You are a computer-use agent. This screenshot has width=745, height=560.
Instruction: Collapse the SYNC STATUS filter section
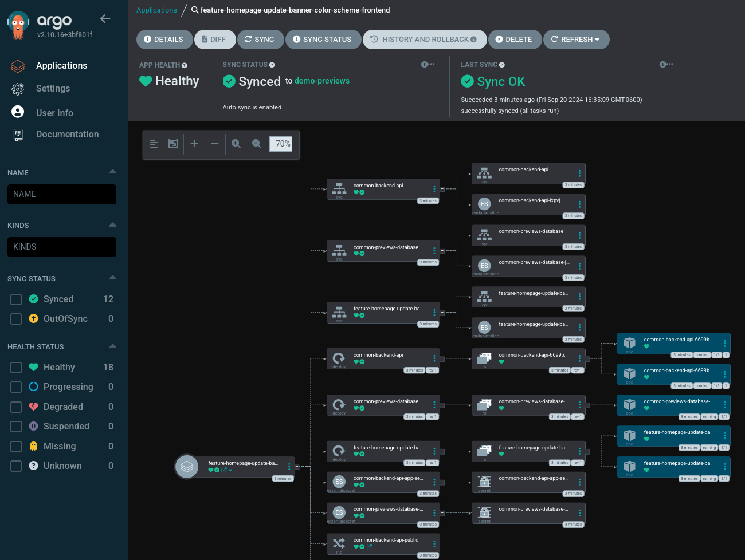tap(112, 278)
